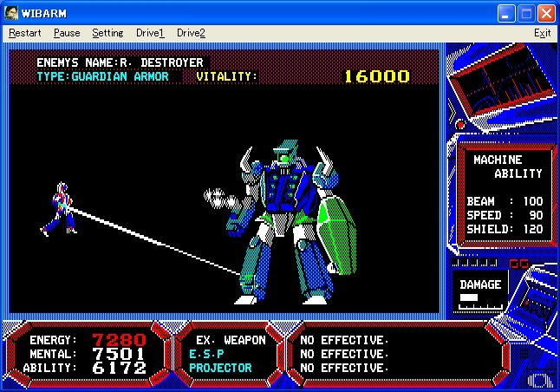560x392 pixels.
Task: Click the white beam line from the player
Action: (x=154, y=240)
